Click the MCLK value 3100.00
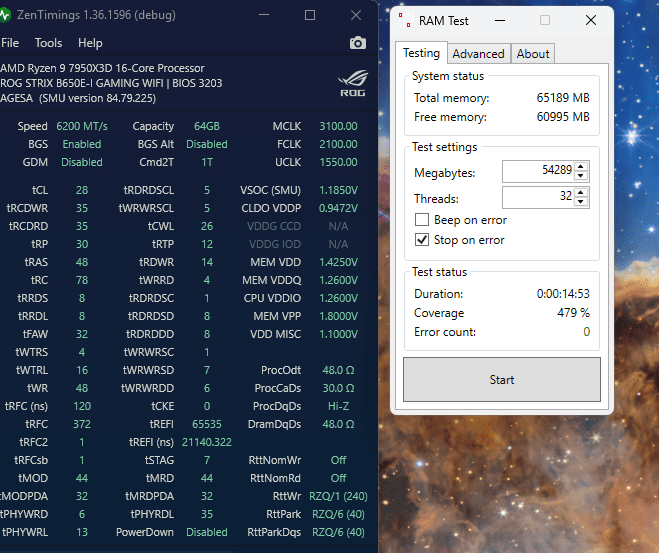659x553 pixels. [338, 126]
